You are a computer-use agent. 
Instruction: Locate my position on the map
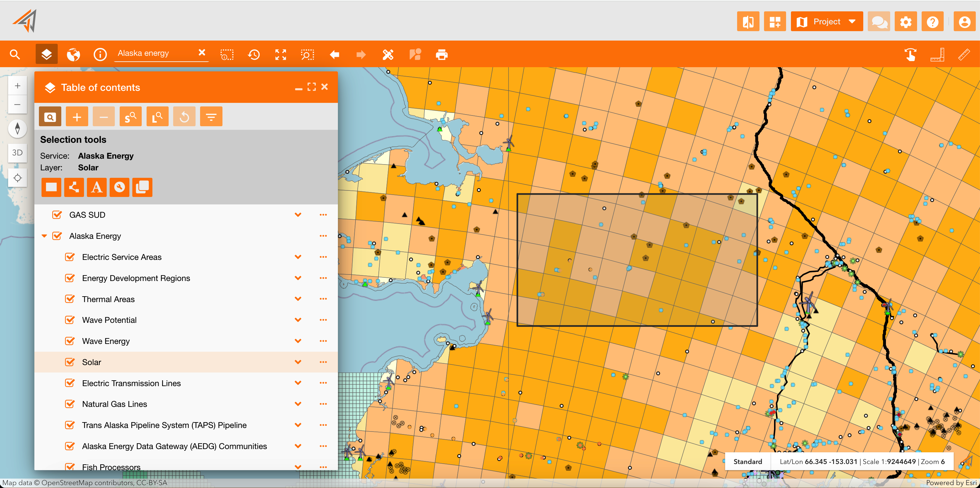click(18, 178)
